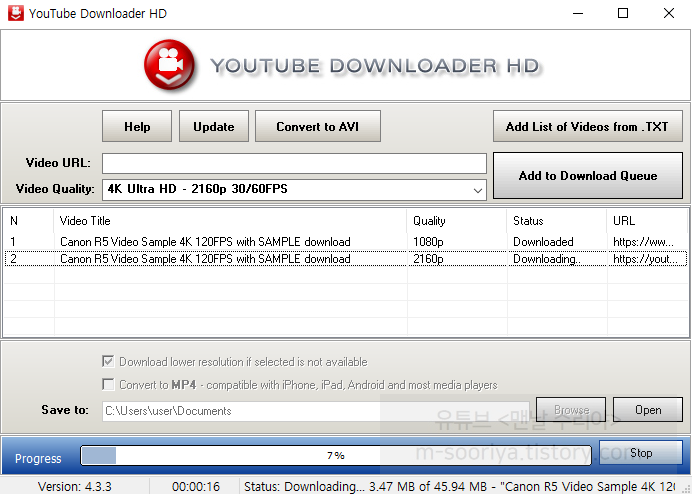The height and width of the screenshot is (494, 692).
Task: Click the 00:00:16 elapsed time
Action: tap(196, 486)
